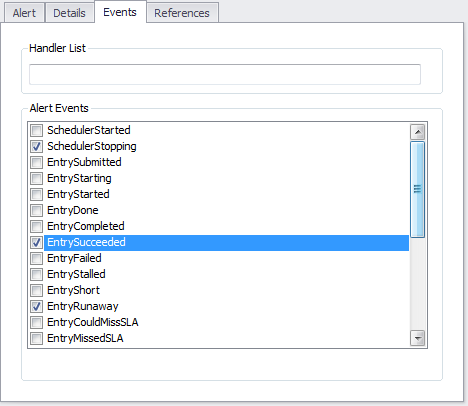Image resolution: width=468 pixels, height=406 pixels.
Task: Select the EntryCouldMissSLA list item
Action: click(x=226, y=322)
